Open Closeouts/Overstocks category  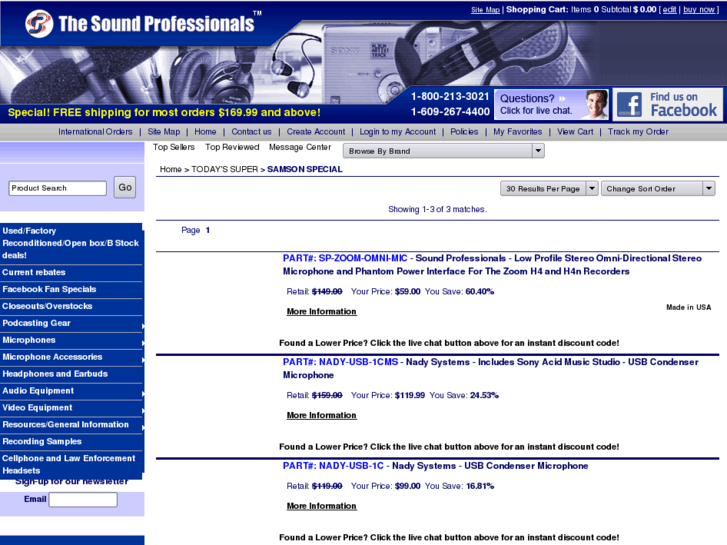pos(71,306)
